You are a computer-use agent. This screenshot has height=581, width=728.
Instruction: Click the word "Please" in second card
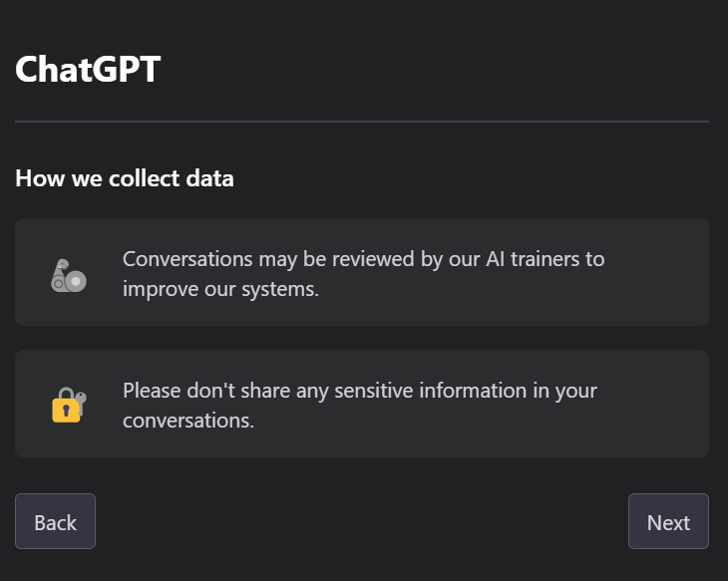click(153, 391)
